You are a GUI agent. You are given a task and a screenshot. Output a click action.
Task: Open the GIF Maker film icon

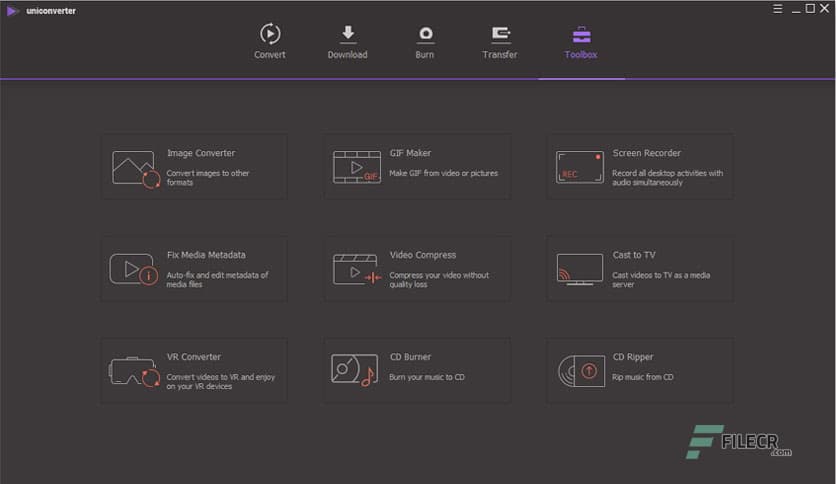[357, 167]
